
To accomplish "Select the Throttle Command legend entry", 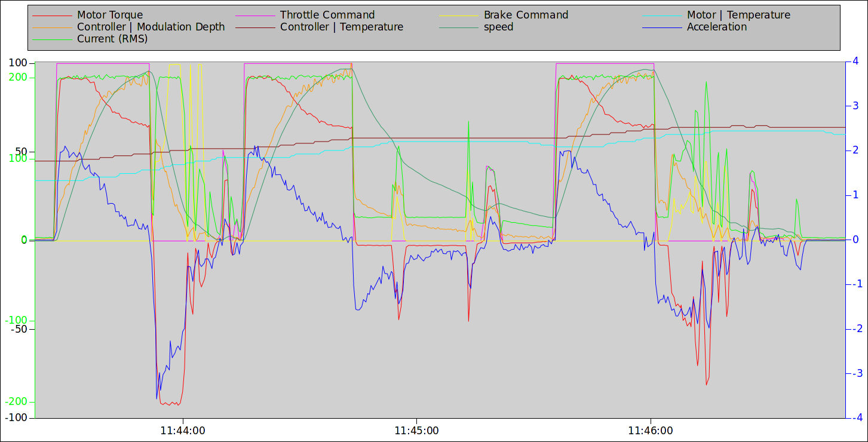I will tap(327, 15).
